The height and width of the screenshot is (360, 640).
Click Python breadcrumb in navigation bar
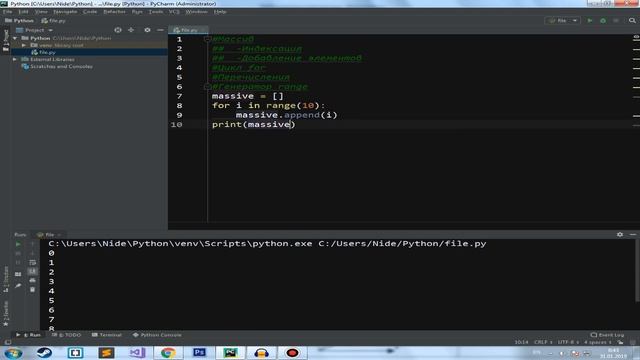[x=20, y=20]
